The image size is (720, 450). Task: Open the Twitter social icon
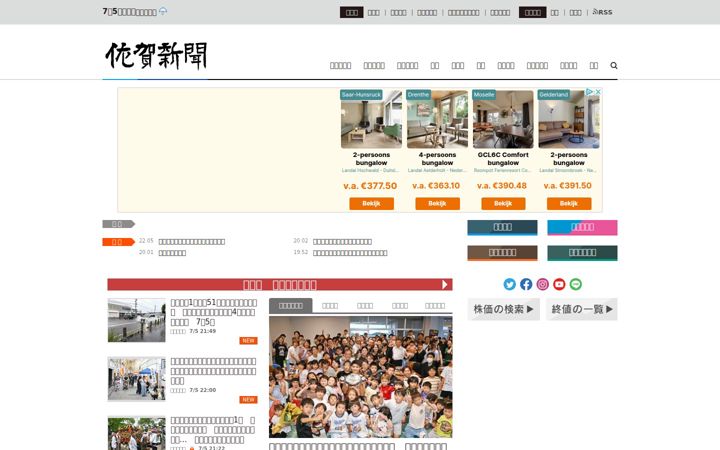[x=509, y=284]
